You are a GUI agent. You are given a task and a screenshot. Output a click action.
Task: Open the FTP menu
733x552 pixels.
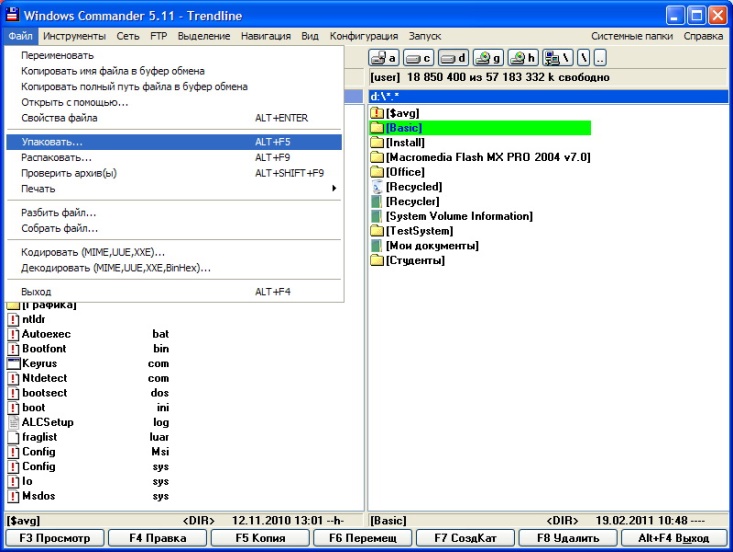(158, 36)
